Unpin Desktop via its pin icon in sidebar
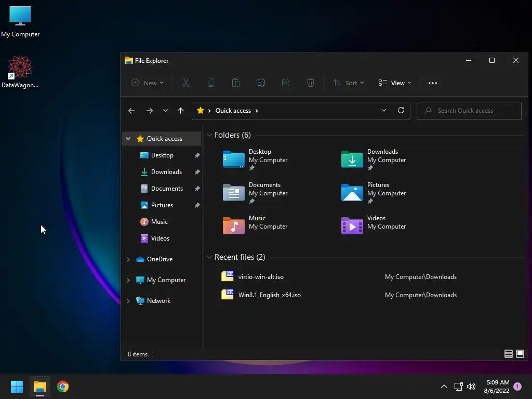 [x=197, y=155]
